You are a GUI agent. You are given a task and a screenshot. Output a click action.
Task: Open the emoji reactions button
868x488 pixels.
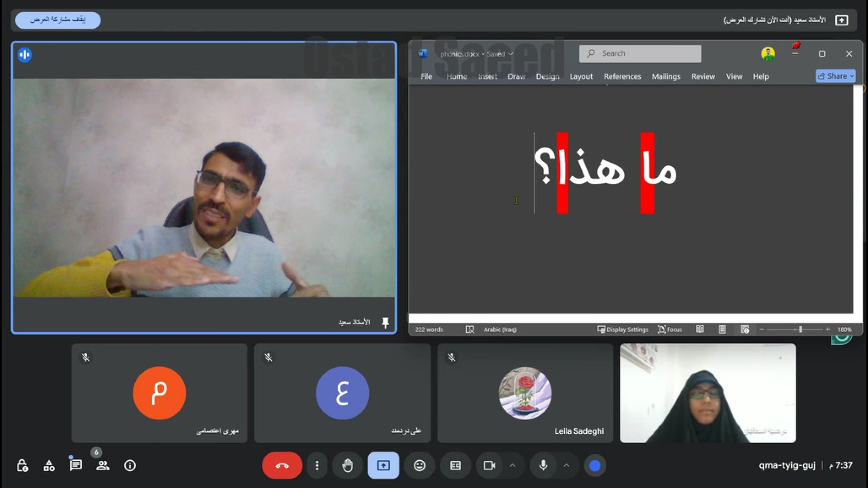point(420,465)
